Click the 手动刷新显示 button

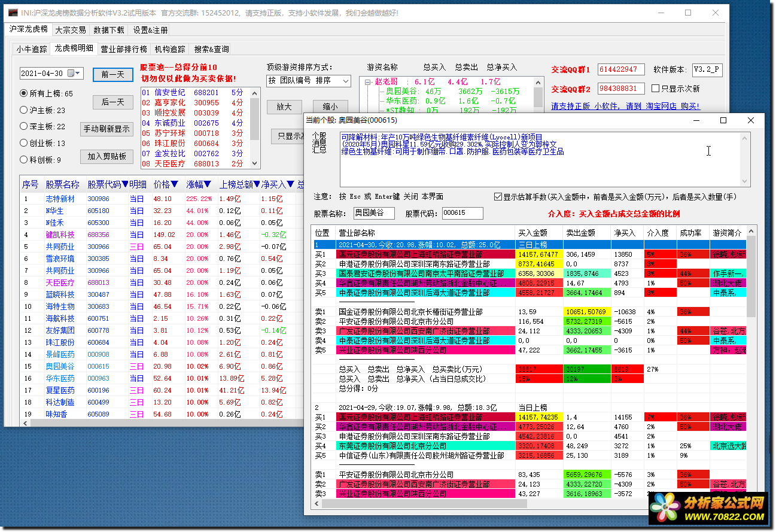pos(106,129)
